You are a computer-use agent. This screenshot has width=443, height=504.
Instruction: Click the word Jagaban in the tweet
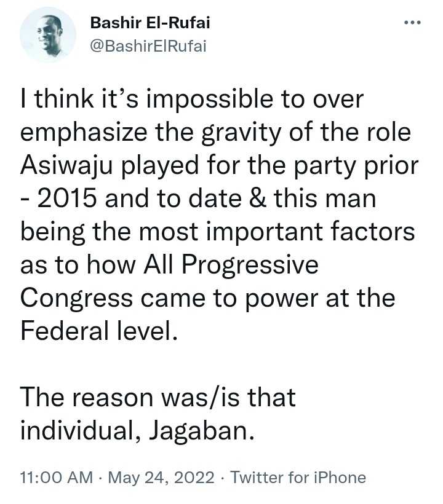(201, 430)
